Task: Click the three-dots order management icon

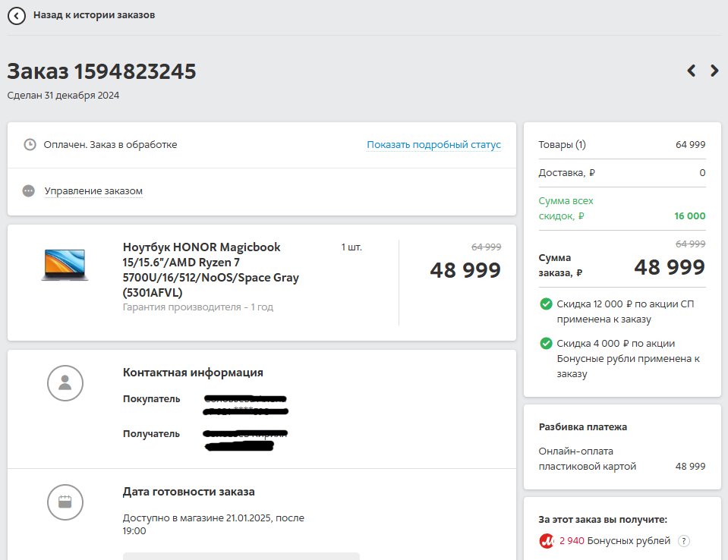Action: [x=28, y=190]
